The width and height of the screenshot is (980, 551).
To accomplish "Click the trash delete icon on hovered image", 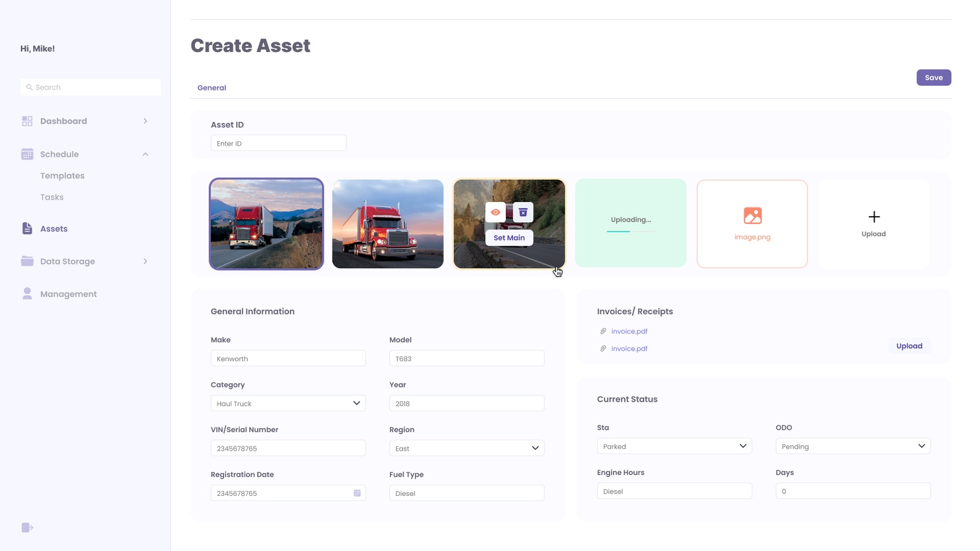I will click(523, 212).
